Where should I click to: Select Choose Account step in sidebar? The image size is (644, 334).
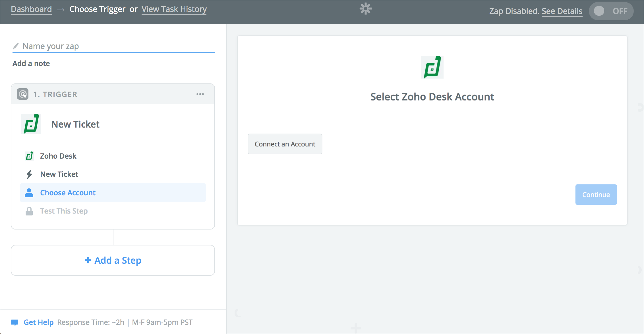[x=68, y=193]
